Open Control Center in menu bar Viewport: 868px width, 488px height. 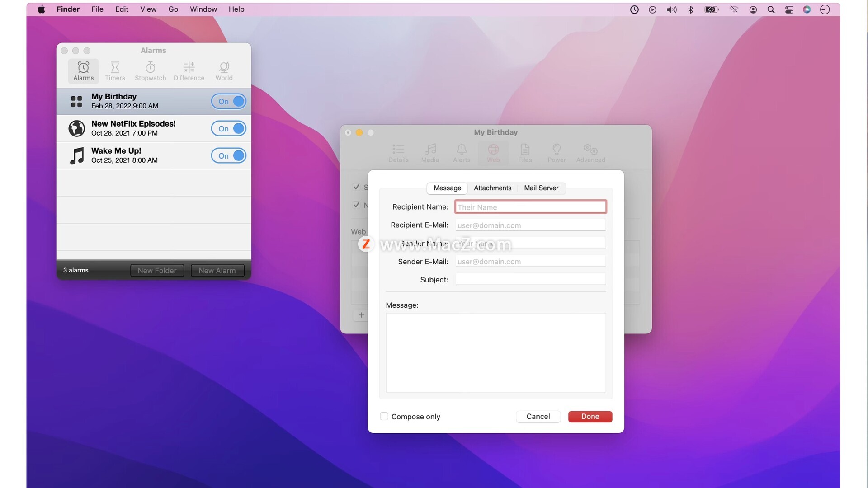coord(789,9)
